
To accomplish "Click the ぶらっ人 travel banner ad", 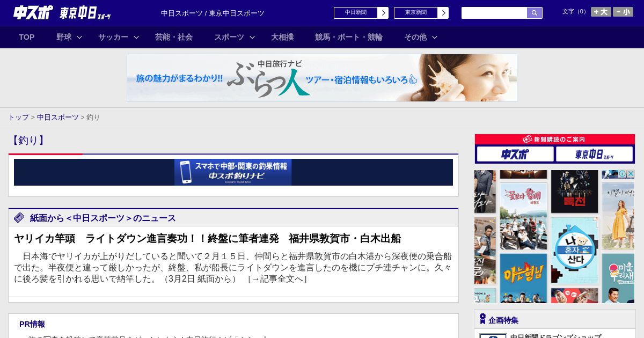I will tap(322, 78).
